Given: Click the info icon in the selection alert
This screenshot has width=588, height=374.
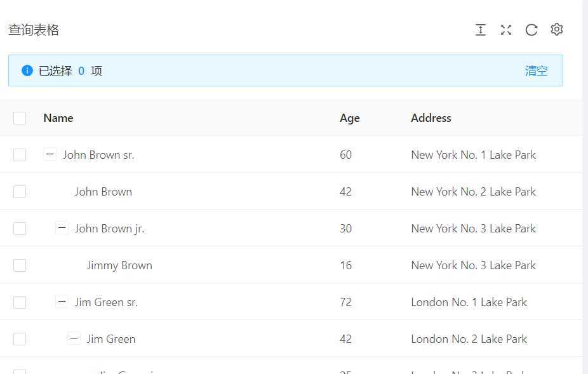Looking at the screenshot, I should 27,70.
